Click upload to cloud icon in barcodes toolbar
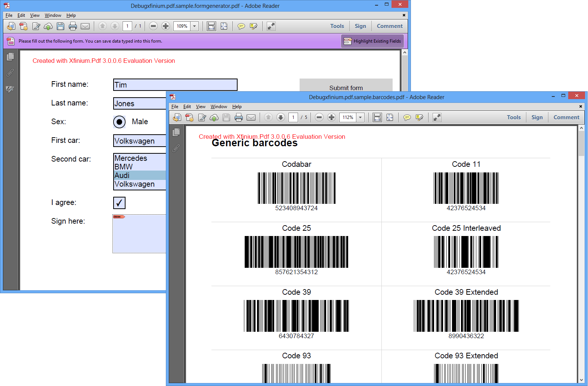588x386 pixels. [x=214, y=117]
